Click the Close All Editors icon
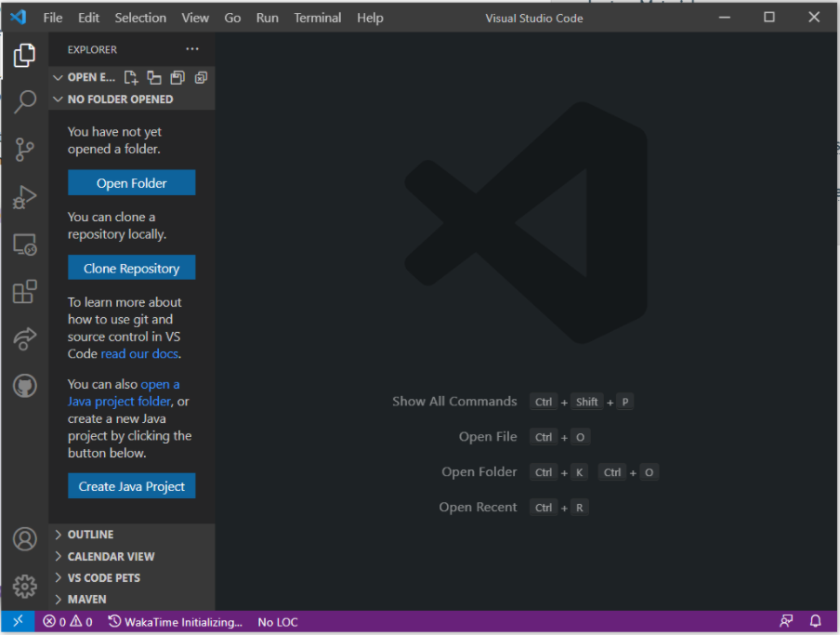The width and height of the screenshot is (840, 635). pos(199,77)
